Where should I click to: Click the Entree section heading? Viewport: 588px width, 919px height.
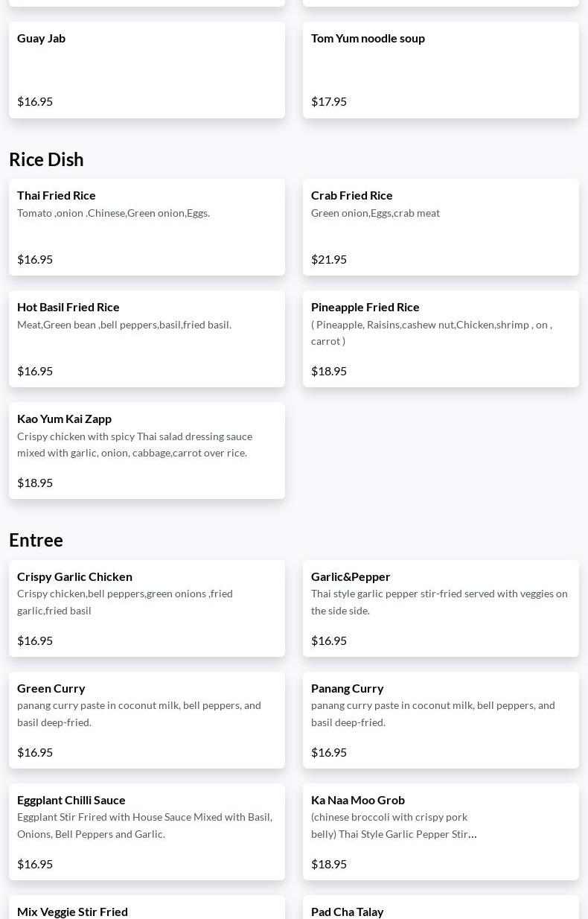pyautogui.click(x=36, y=540)
